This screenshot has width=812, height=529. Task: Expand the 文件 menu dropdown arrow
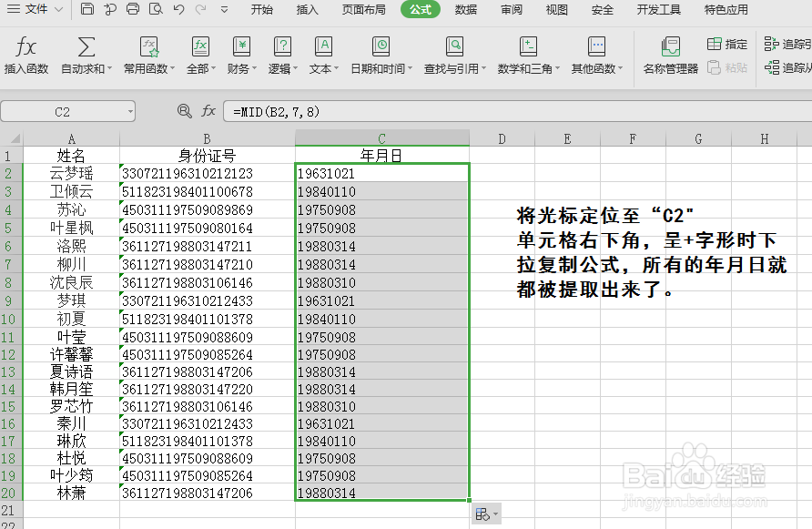click(x=57, y=9)
